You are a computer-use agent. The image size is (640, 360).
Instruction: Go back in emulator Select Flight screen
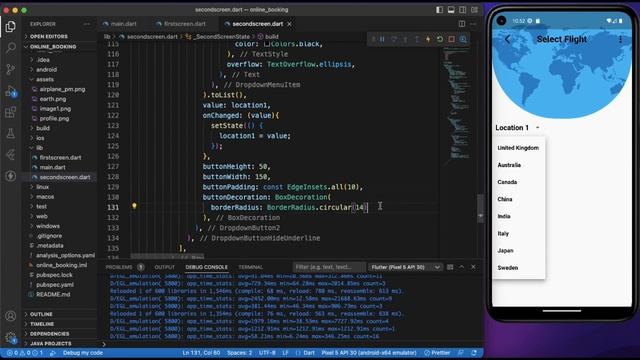point(507,39)
